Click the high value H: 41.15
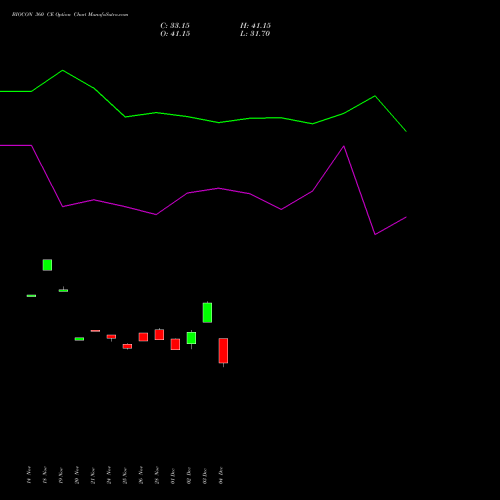The width and height of the screenshot is (500, 500). coord(255,26)
